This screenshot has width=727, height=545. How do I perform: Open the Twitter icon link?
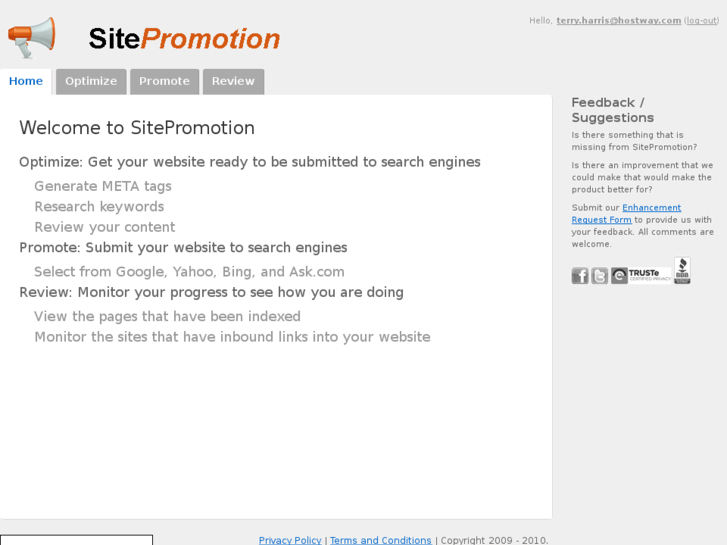[599, 276]
